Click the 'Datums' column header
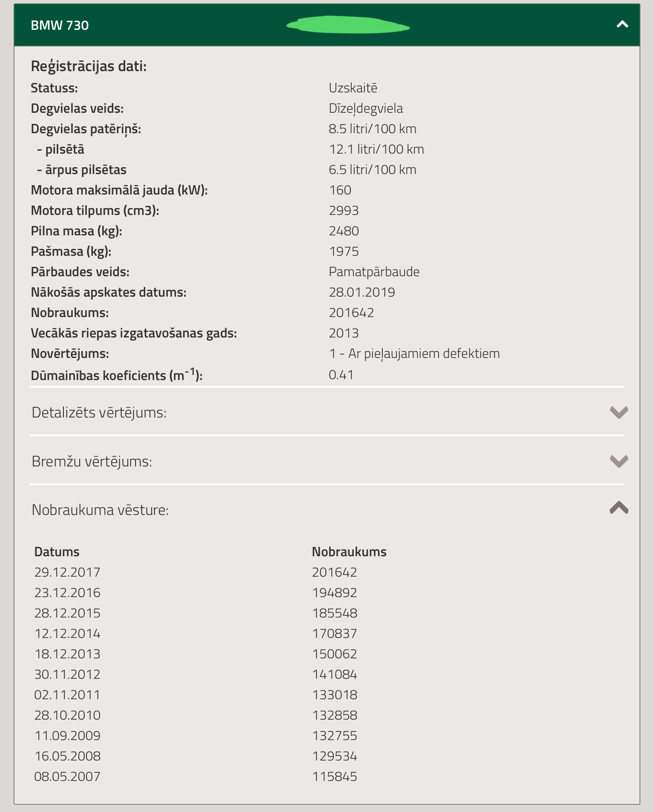This screenshot has width=654, height=812. 57,552
